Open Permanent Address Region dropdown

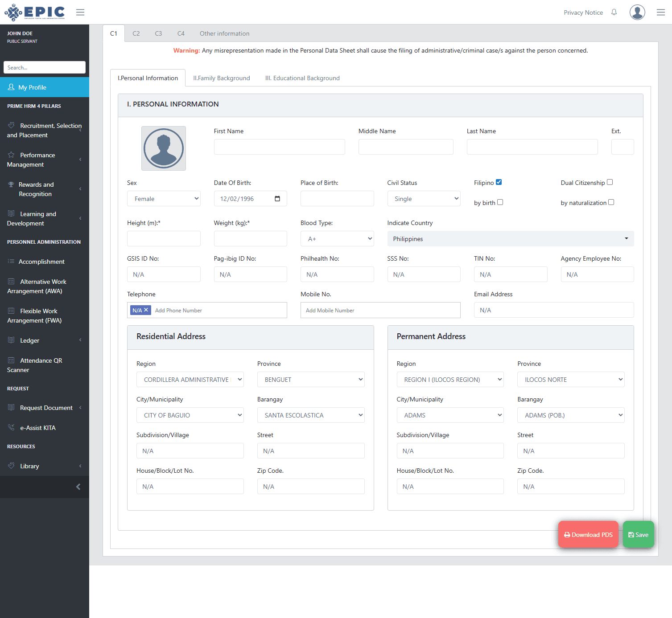(450, 380)
